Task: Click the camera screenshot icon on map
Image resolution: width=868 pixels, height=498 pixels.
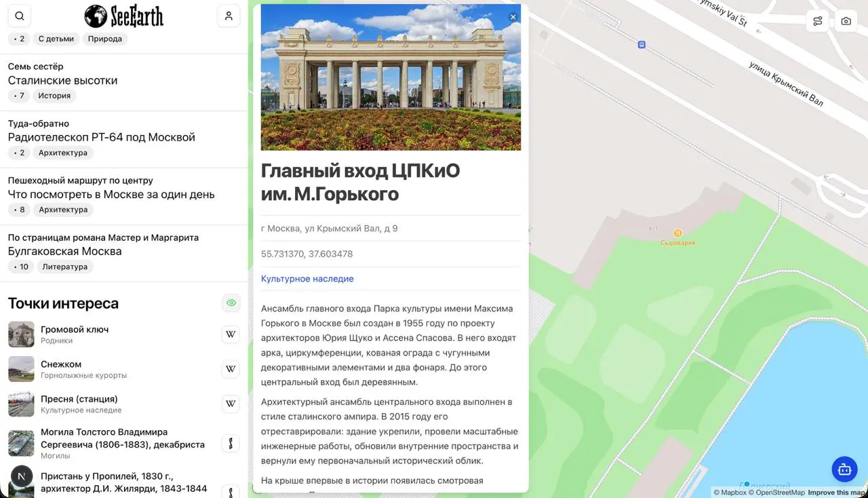Action: pos(846,21)
